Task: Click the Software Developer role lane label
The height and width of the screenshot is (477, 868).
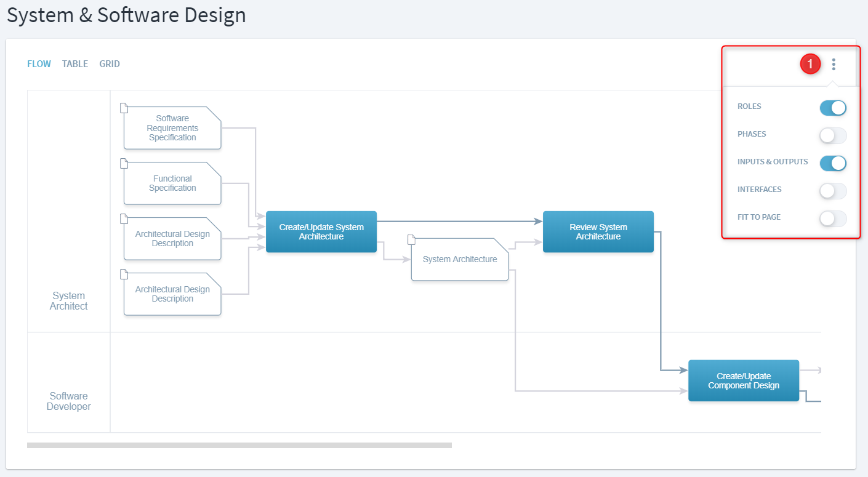Action: click(x=69, y=401)
